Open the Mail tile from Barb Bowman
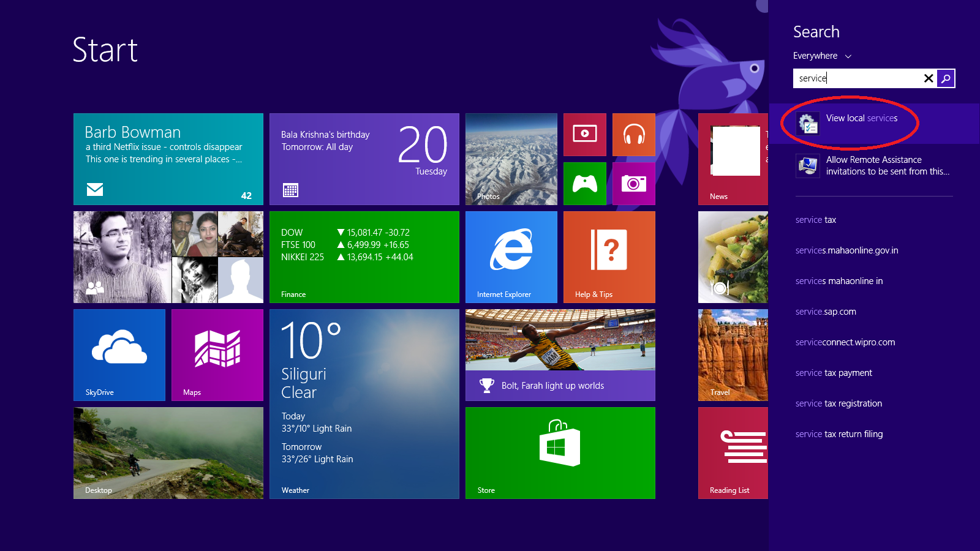 pyautogui.click(x=168, y=159)
